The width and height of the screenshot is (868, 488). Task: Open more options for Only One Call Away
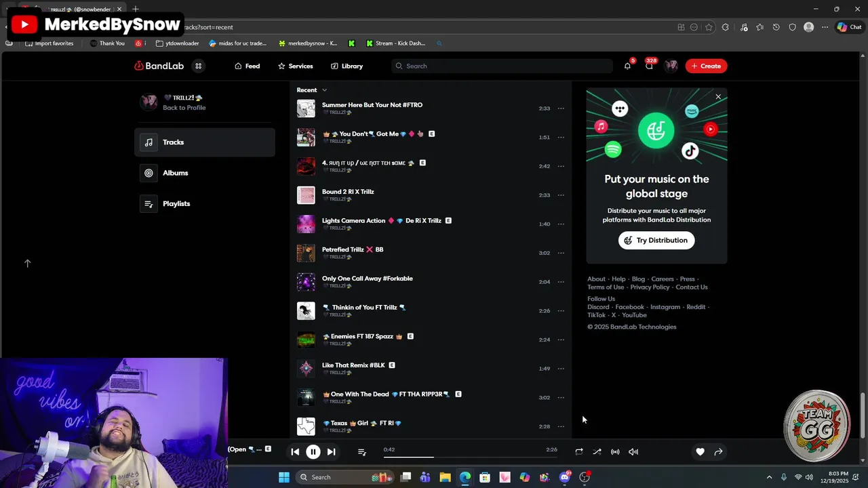tap(561, 282)
